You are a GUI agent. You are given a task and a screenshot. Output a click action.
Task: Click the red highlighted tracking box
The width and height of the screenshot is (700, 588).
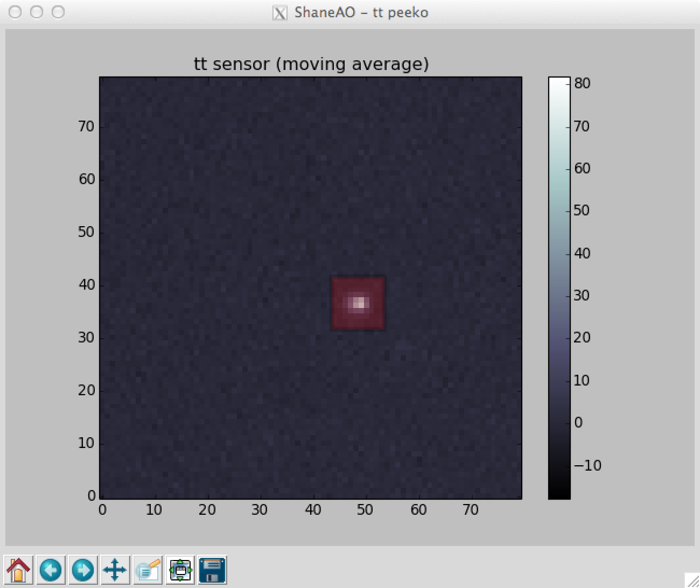pos(358,303)
